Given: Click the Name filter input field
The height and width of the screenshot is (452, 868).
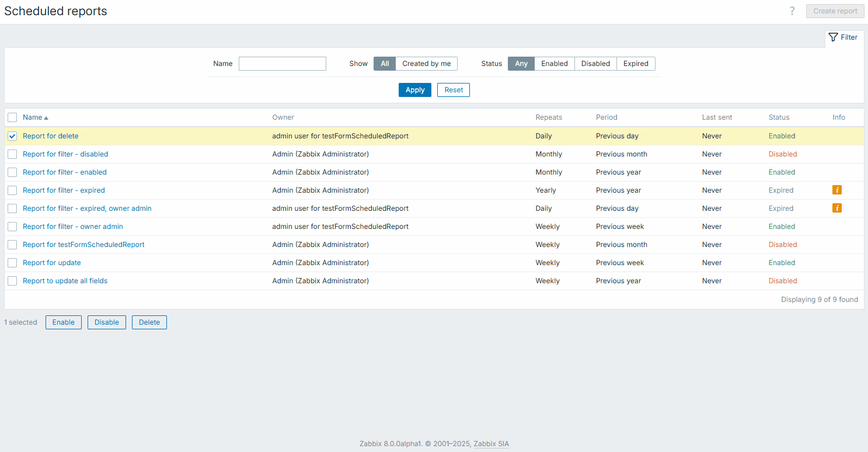Looking at the screenshot, I should point(282,64).
